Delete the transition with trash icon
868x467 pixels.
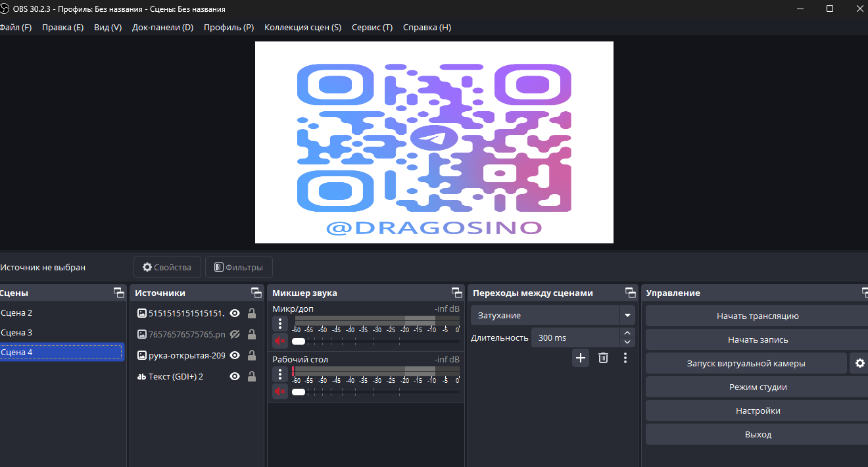click(603, 358)
